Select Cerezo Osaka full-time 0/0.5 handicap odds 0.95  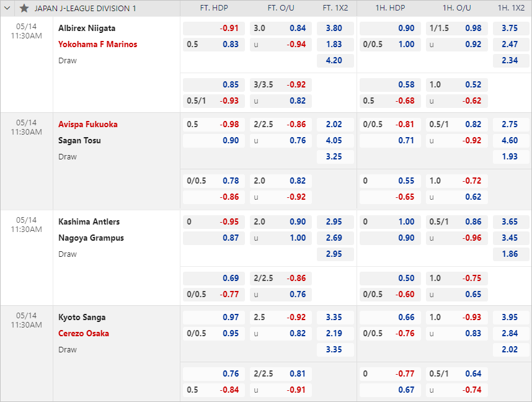[214, 333]
